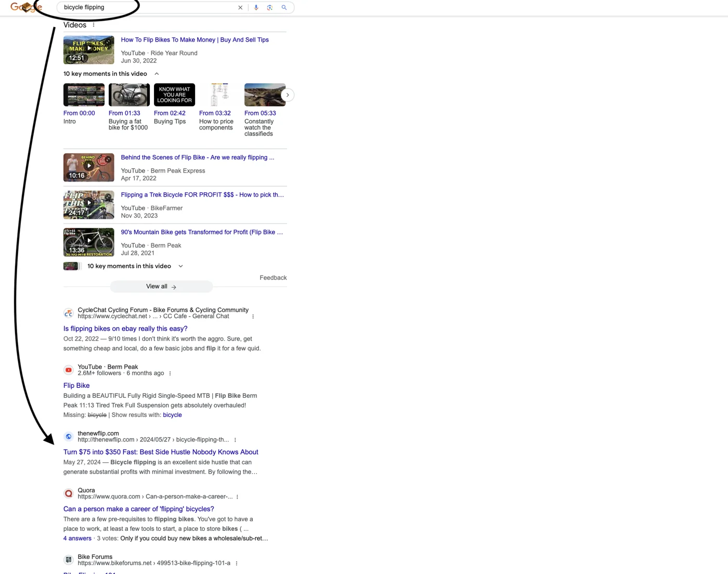Open Google Lens image search icon
The height and width of the screenshot is (574, 728).
click(269, 8)
